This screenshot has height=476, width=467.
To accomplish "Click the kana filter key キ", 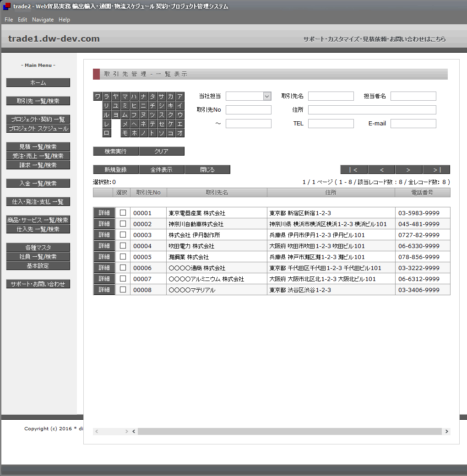I will click(171, 105).
